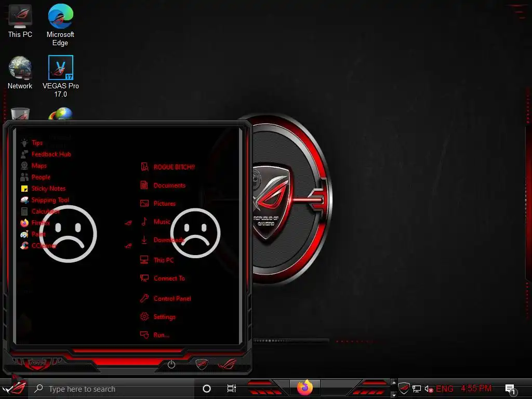Click the Maps webcam-like icon

click(24, 166)
